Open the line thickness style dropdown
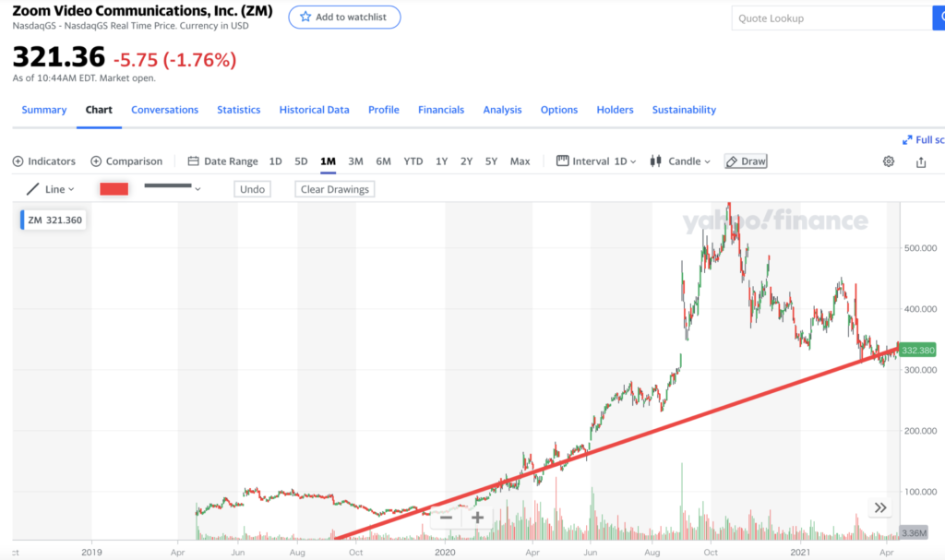The width and height of the screenshot is (945, 560). (173, 187)
